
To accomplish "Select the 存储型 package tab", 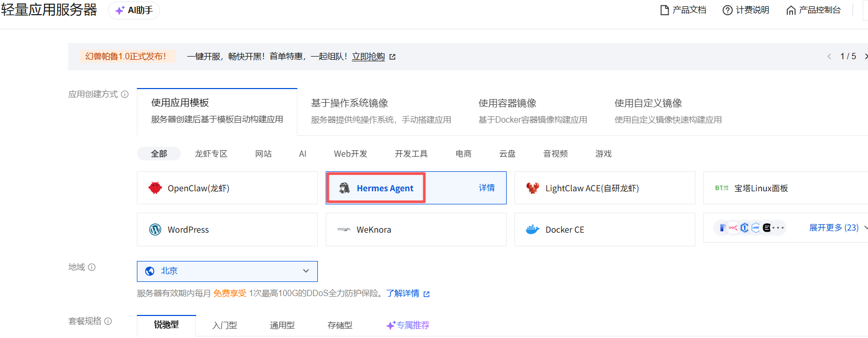I will click(340, 325).
